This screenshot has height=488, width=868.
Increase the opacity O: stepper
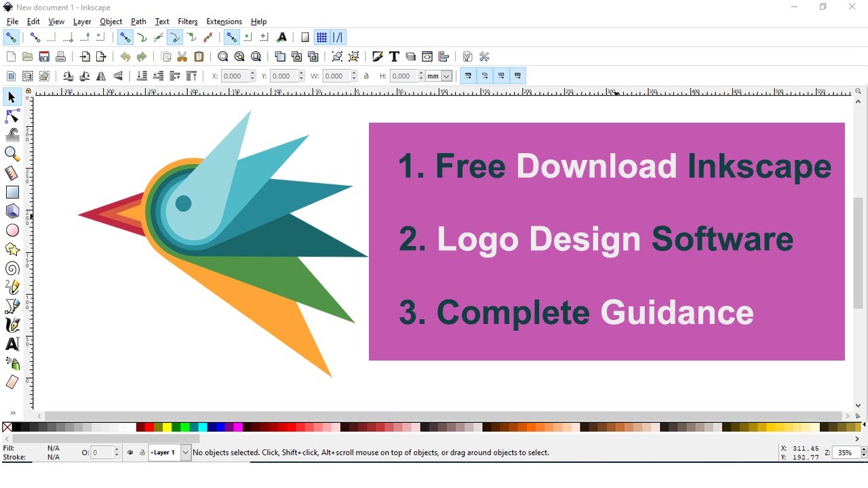click(x=117, y=449)
